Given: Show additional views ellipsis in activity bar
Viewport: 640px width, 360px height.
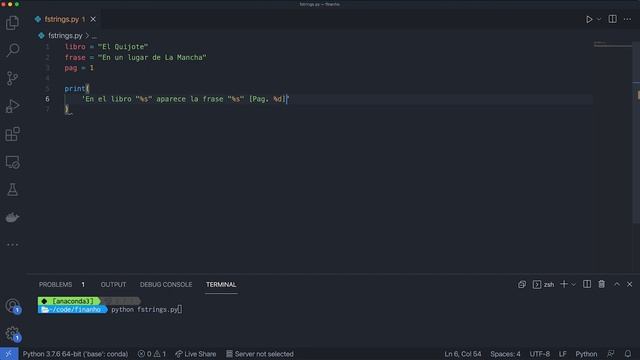Looking at the screenshot, I should (12, 244).
